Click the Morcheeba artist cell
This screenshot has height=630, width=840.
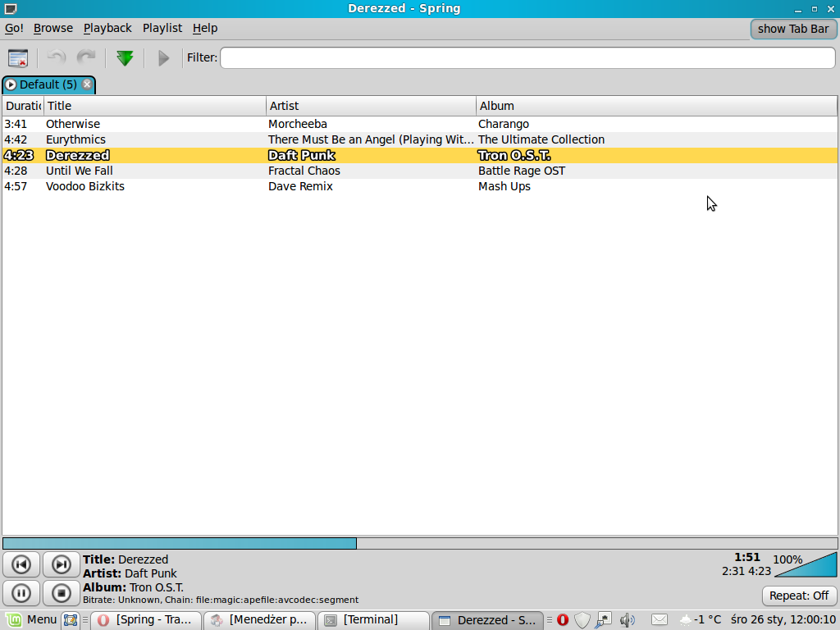click(297, 124)
